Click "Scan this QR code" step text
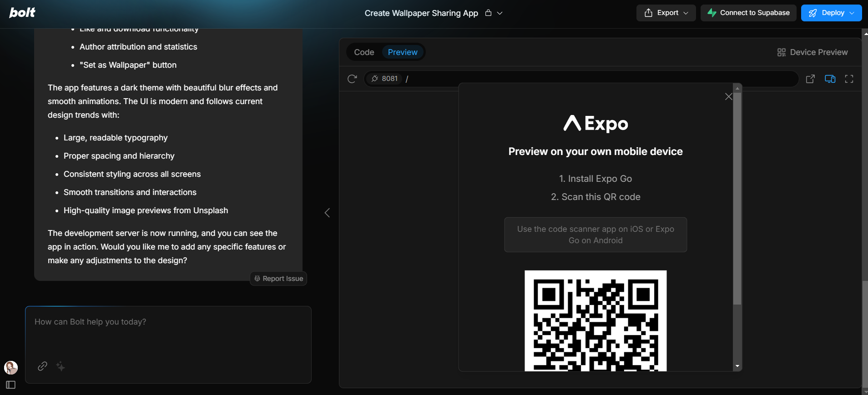The image size is (868, 395). 595,197
